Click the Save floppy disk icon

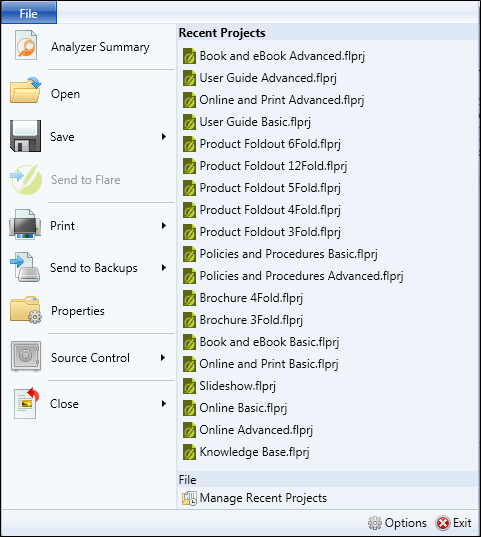click(25, 136)
